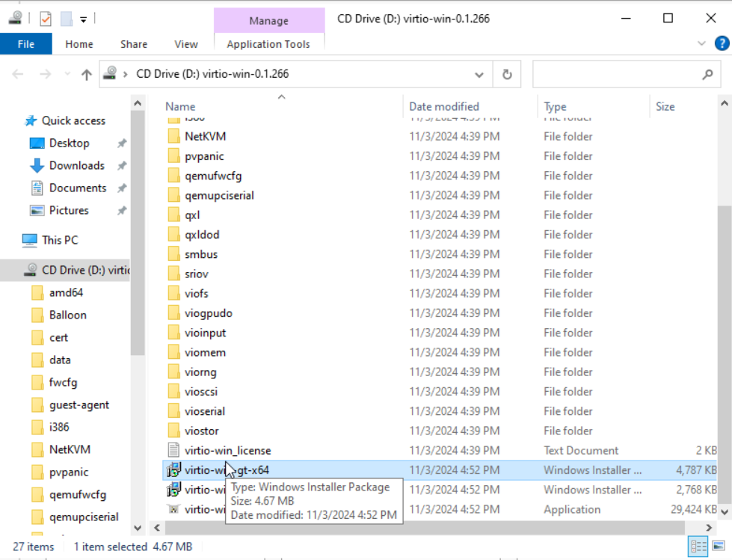Select the vioinput folder name
Screen dimensions: 732x560
click(205, 332)
